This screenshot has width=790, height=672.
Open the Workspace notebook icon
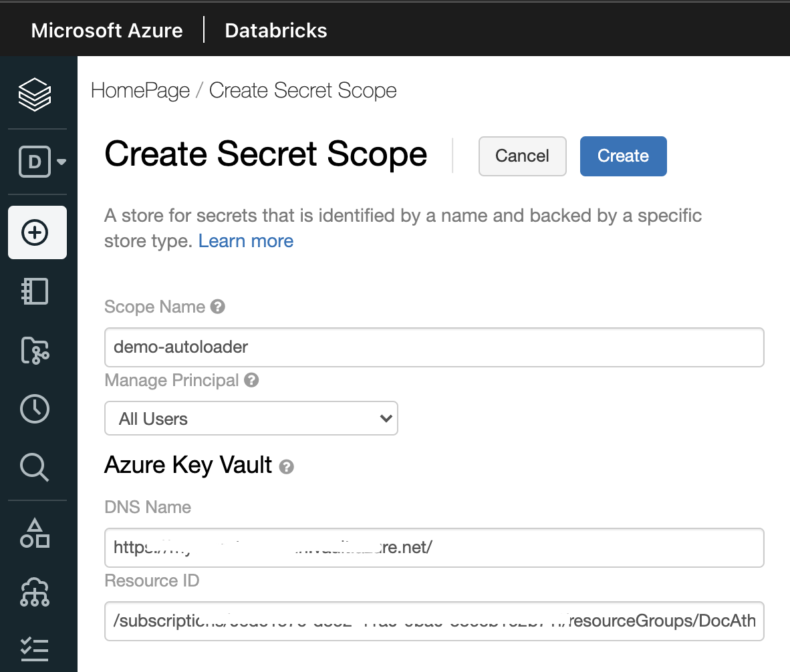pyautogui.click(x=35, y=291)
